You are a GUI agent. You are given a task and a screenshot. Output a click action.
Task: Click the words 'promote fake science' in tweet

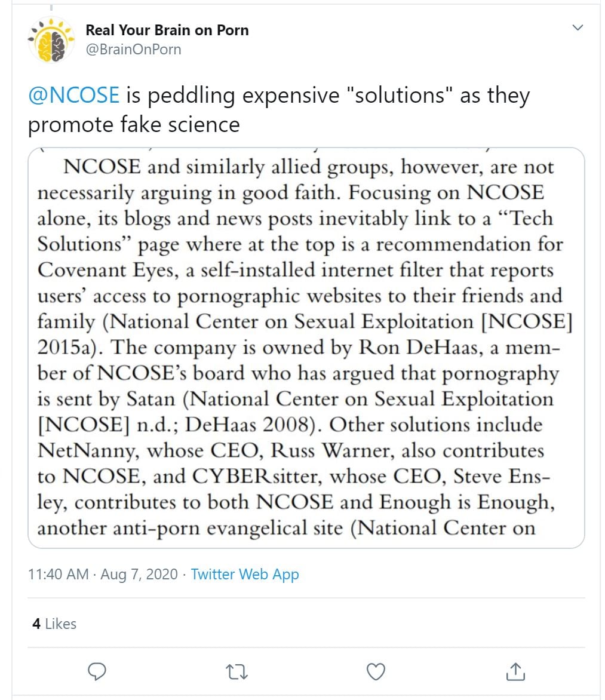click(134, 125)
